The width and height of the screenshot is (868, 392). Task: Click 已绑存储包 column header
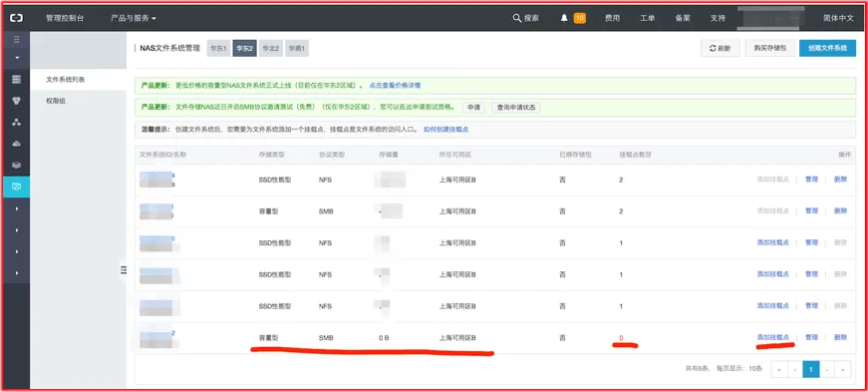[x=575, y=155]
